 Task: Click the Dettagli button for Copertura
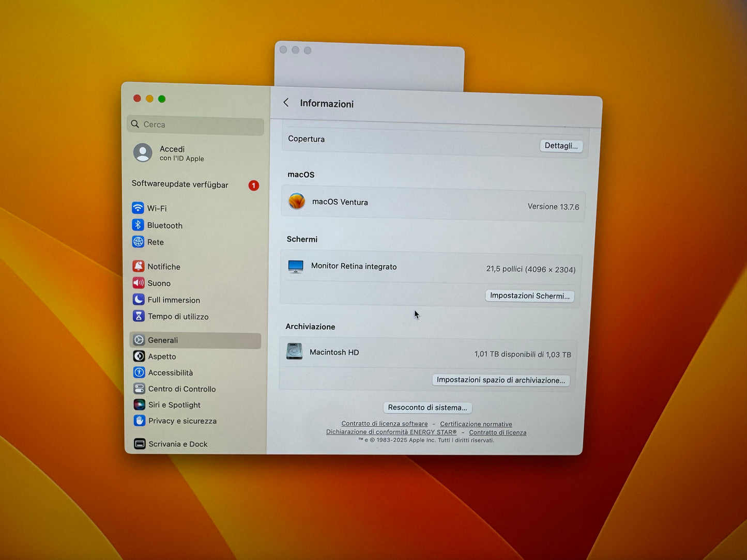click(x=561, y=146)
